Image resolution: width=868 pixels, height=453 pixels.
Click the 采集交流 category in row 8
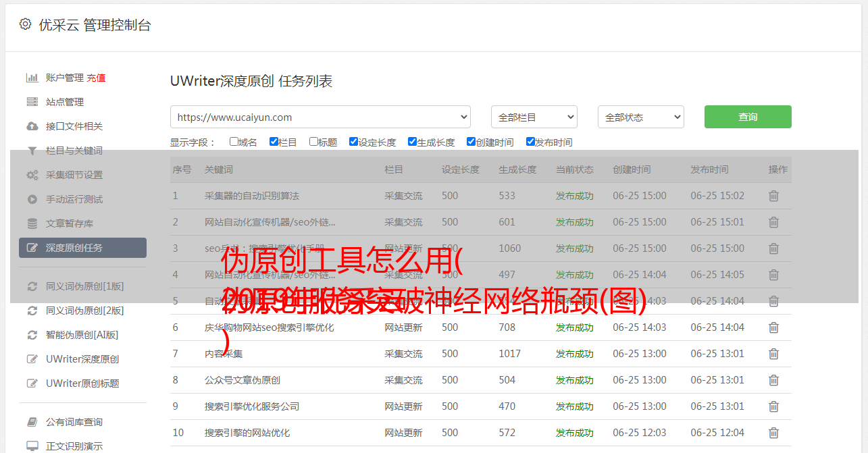[x=404, y=380]
